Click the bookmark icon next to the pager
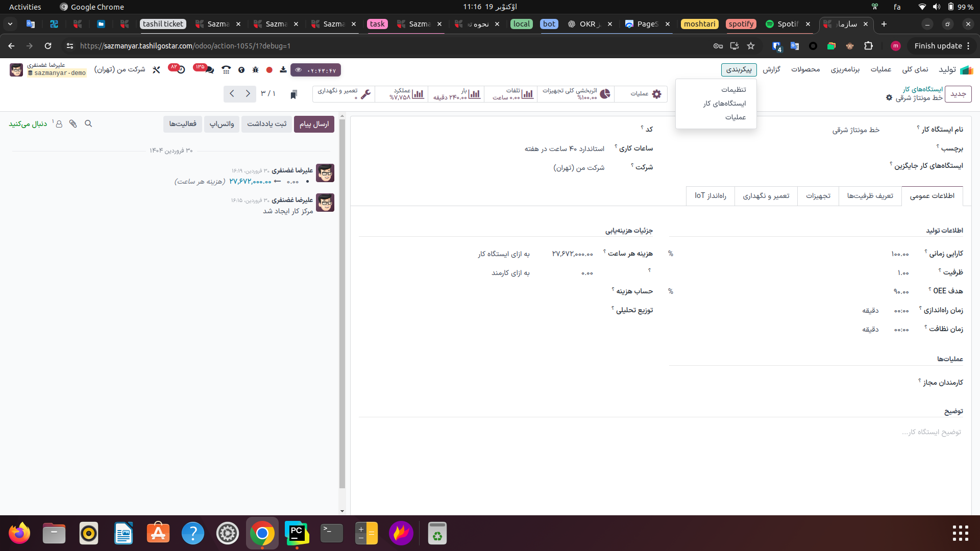980x551 pixels. (293, 94)
